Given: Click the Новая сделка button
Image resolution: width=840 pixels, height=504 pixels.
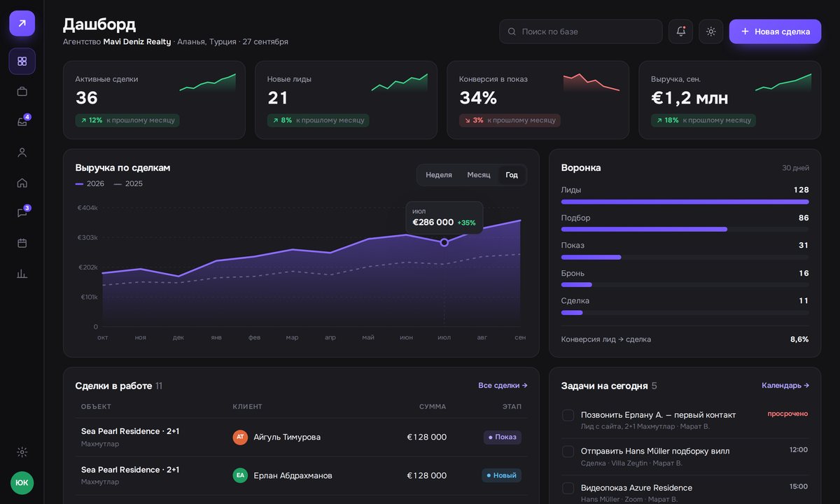Looking at the screenshot, I should (775, 31).
